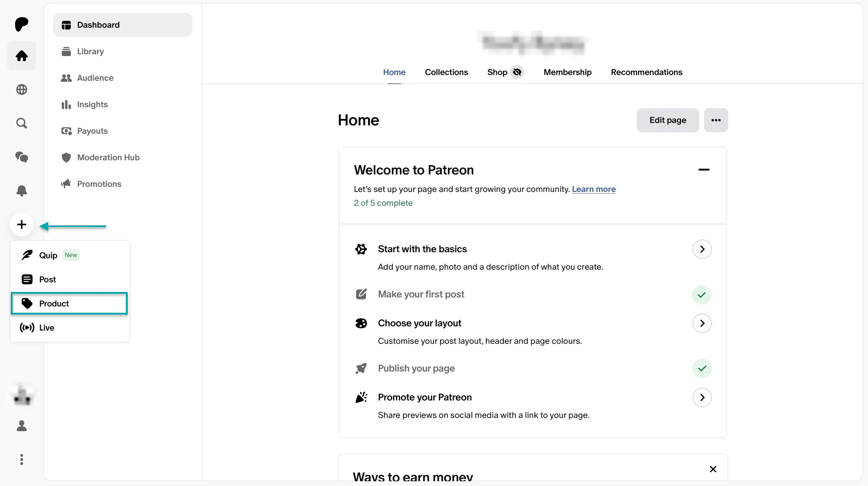868x486 pixels.
Task: Click the Make your first post label
Action: (x=421, y=294)
